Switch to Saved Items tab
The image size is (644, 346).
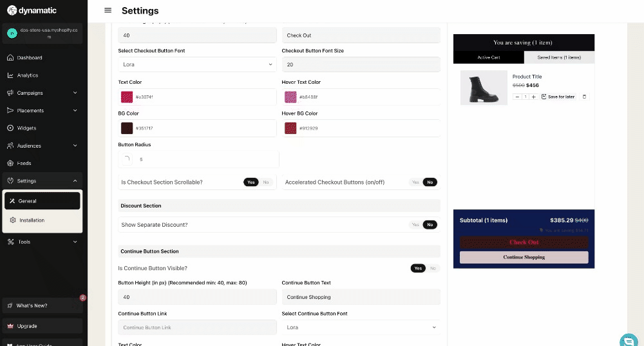(559, 57)
